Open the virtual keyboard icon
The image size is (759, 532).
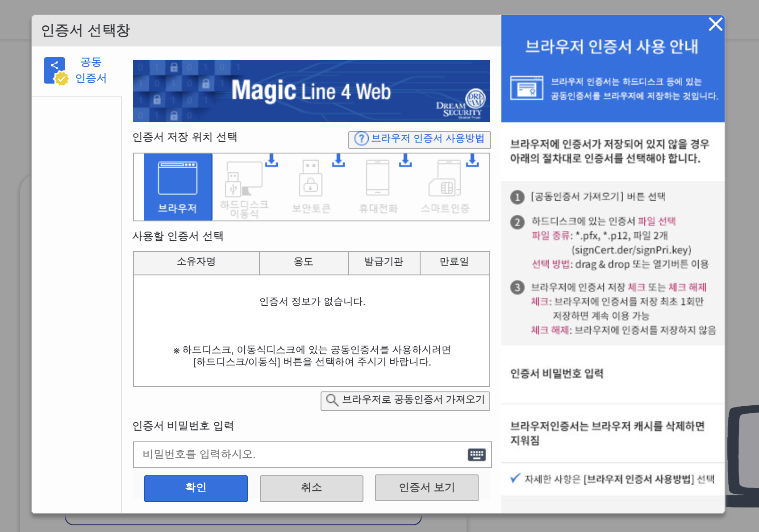tap(476, 455)
